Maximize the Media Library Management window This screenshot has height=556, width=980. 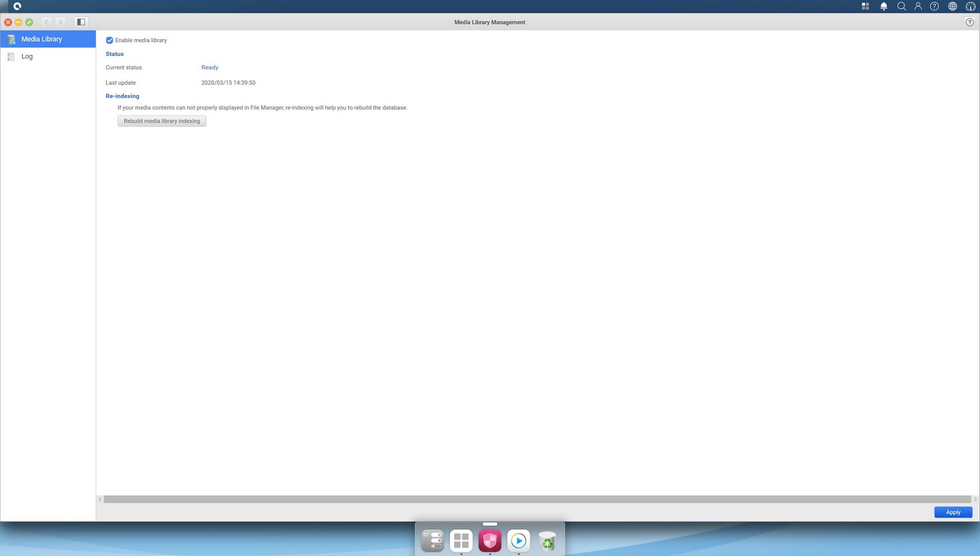coord(29,22)
